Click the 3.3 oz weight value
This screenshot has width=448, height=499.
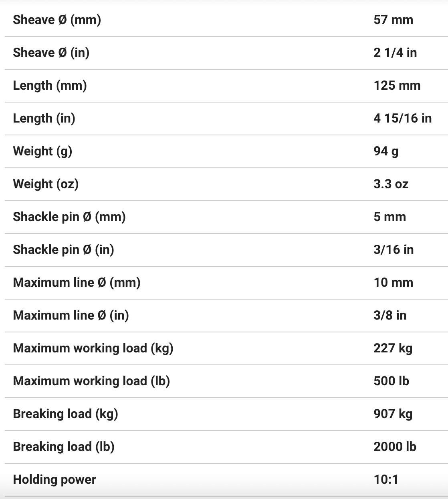(391, 184)
